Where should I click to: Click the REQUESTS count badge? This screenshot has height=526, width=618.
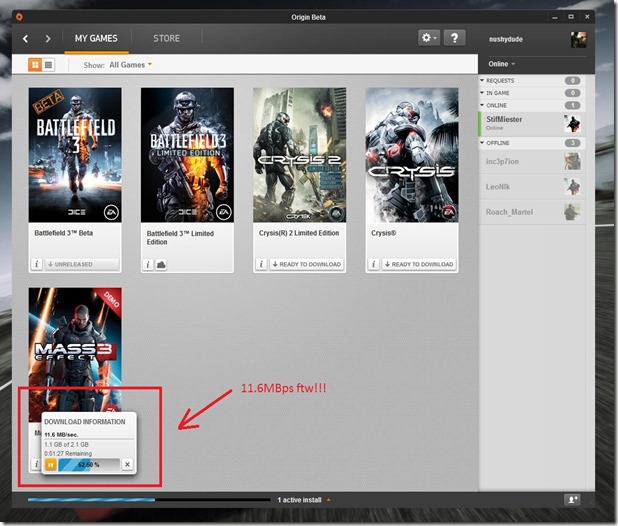(x=572, y=81)
